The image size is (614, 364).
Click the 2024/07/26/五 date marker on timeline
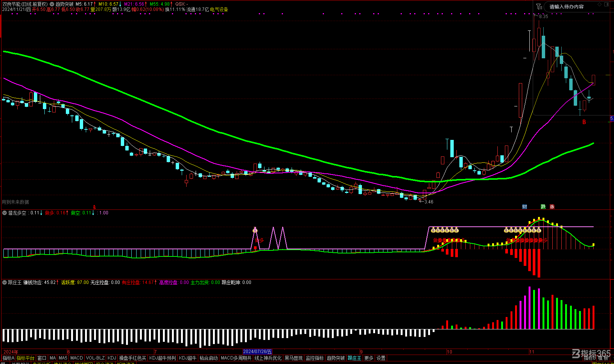pos(257,352)
